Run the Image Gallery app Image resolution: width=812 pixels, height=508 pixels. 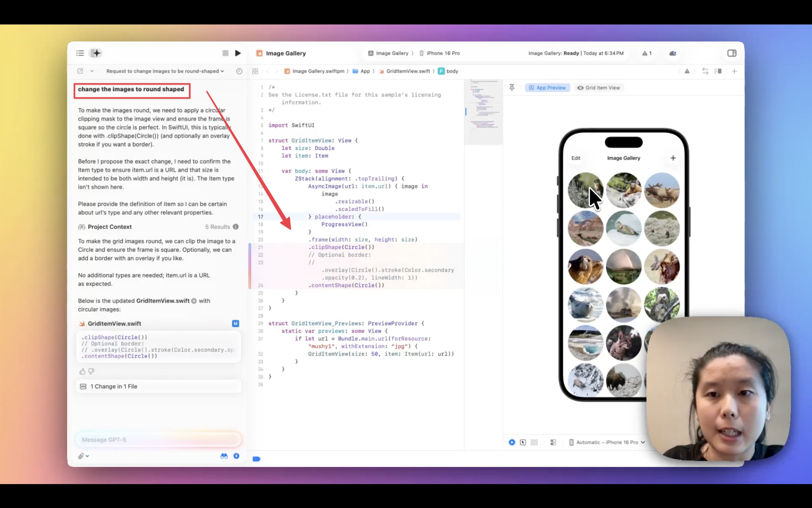[x=238, y=53]
